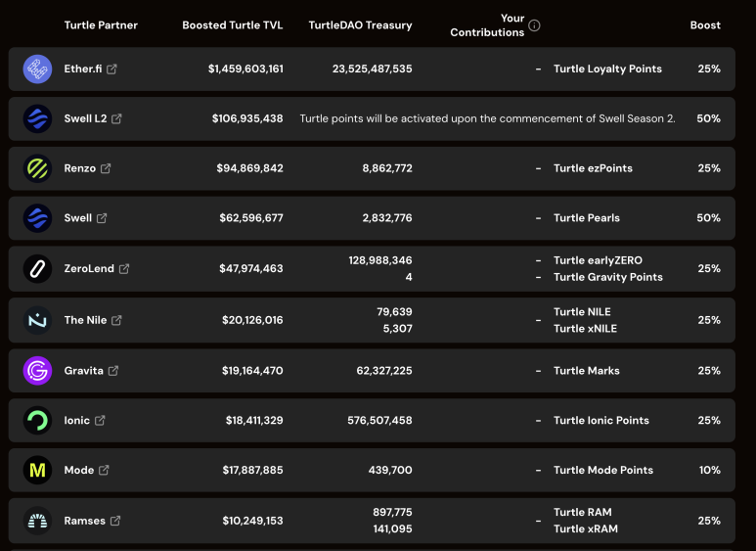Open the ZeroLend partner name link
This screenshot has width=756, height=551.
(89, 269)
